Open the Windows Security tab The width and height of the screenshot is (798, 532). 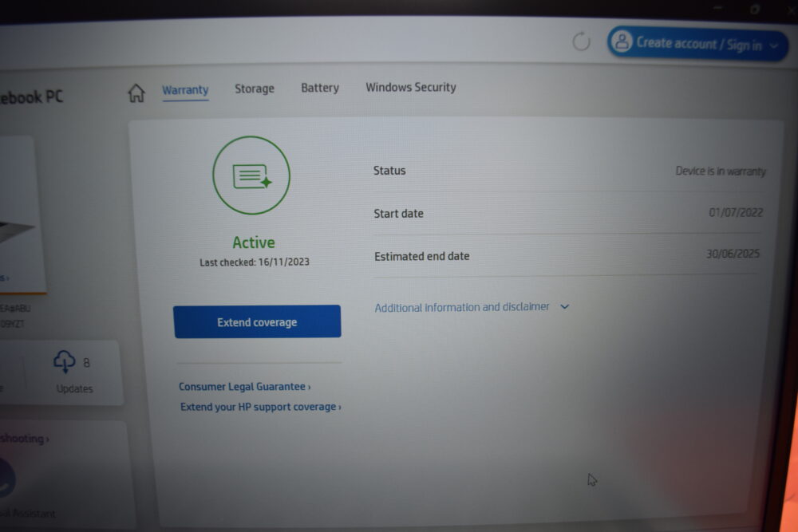point(411,87)
